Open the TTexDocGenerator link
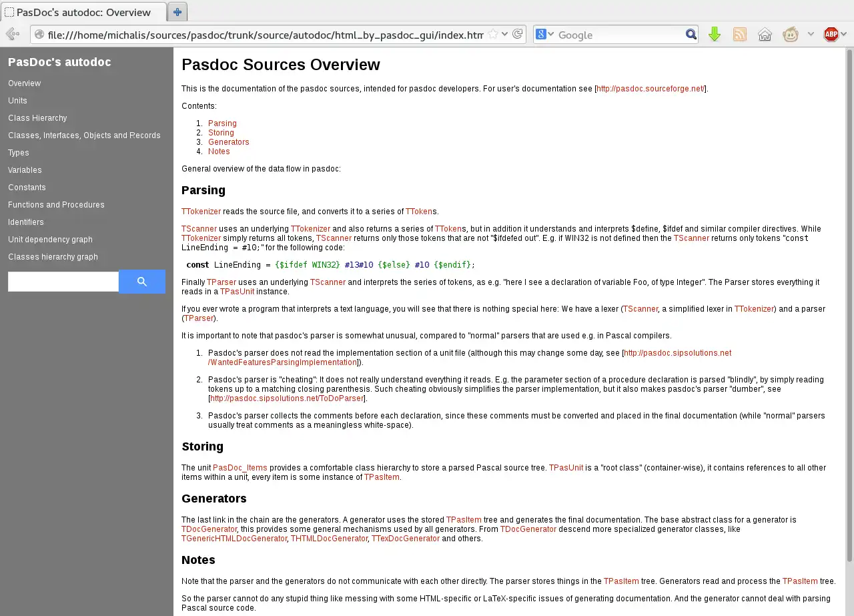The image size is (854, 616). pos(406,539)
